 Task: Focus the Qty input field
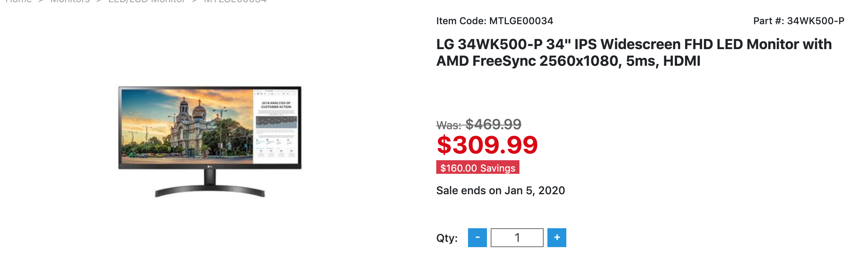[517, 238]
